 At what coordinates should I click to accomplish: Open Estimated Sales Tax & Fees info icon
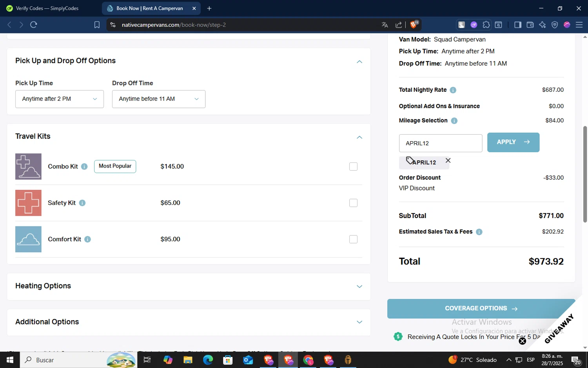tap(479, 232)
